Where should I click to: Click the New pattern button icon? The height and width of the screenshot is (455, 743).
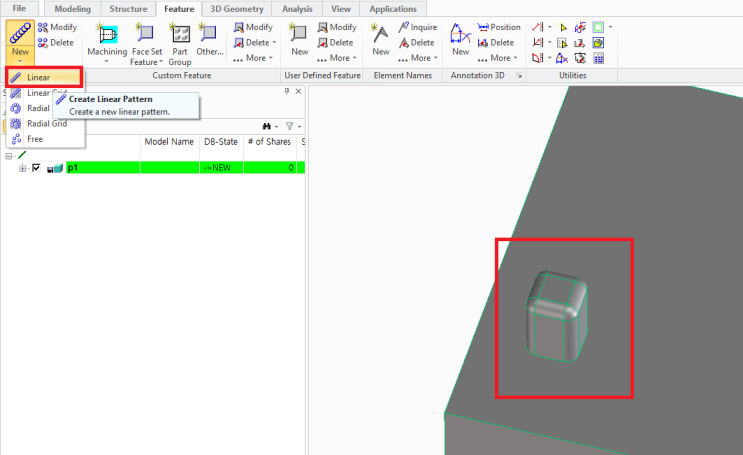20,34
